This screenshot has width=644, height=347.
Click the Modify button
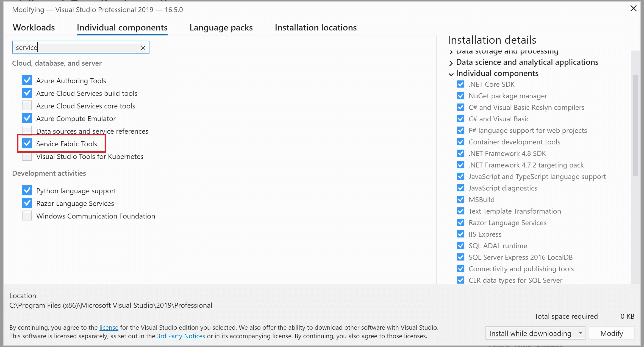pyautogui.click(x=611, y=333)
